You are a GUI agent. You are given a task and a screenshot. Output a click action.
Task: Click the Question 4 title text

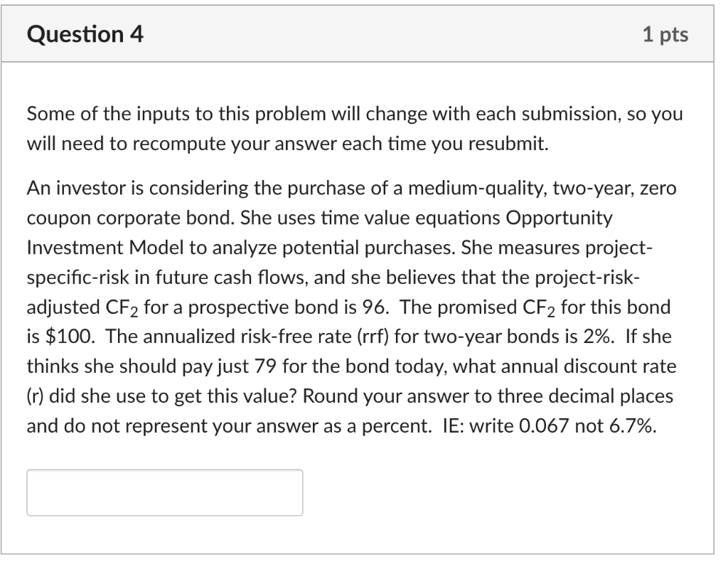tap(85, 33)
